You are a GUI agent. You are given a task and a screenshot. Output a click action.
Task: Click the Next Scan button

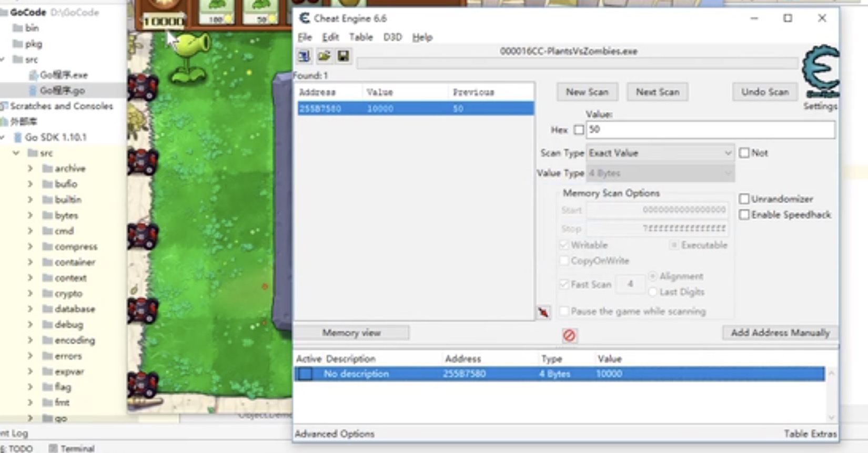(x=658, y=92)
